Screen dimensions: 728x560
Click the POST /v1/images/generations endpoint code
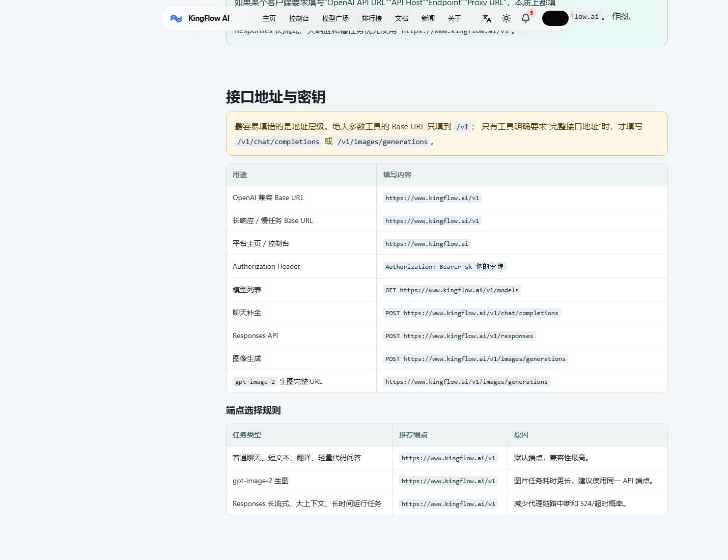[x=475, y=359]
